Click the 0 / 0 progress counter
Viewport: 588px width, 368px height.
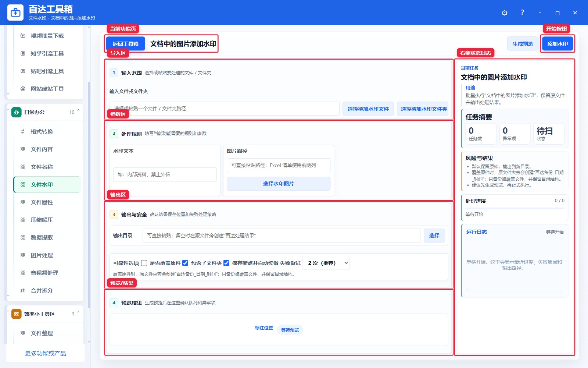pos(559,201)
